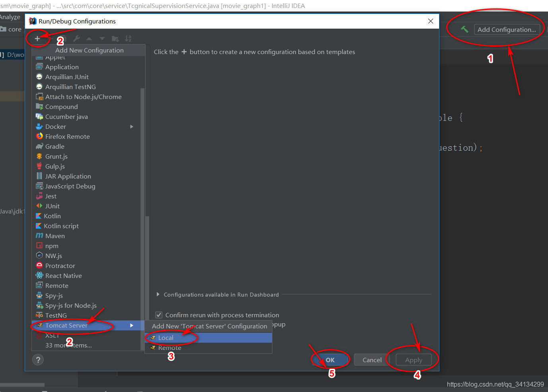Open the Tomcat Server submenu

(88, 325)
